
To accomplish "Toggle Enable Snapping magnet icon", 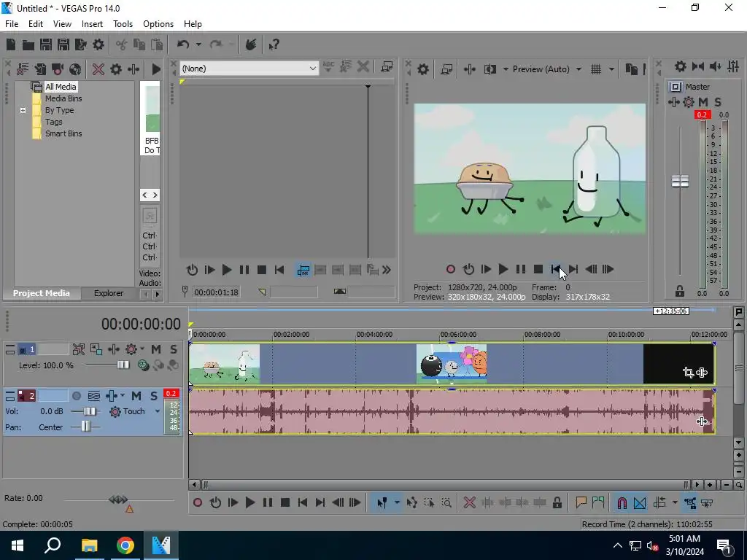I will tap(622, 502).
